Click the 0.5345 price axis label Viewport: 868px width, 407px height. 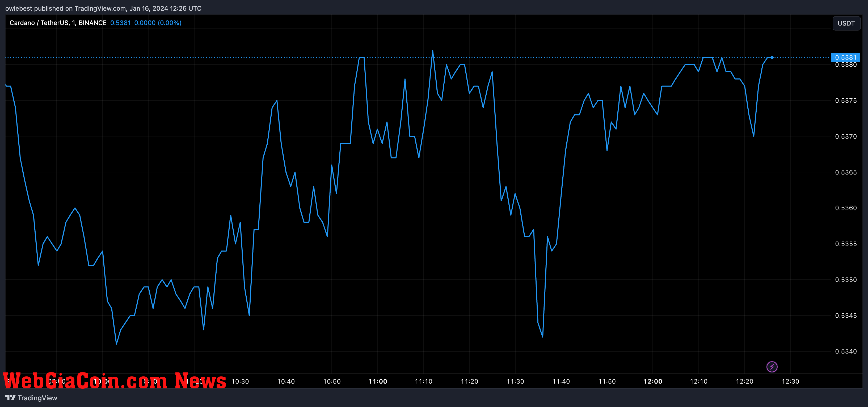[846, 315]
